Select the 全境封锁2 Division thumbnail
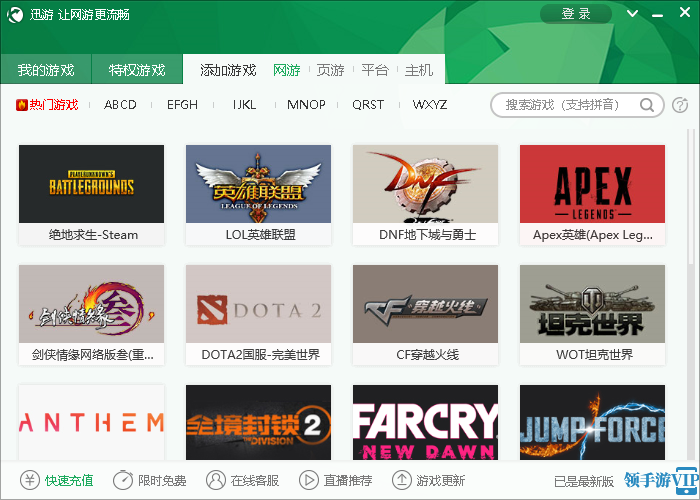 coord(258,422)
